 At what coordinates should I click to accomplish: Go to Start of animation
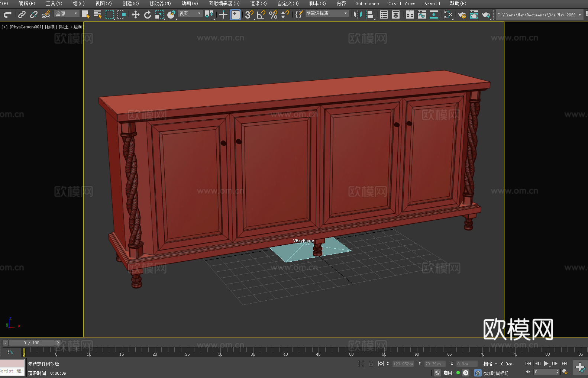point(528,364)
